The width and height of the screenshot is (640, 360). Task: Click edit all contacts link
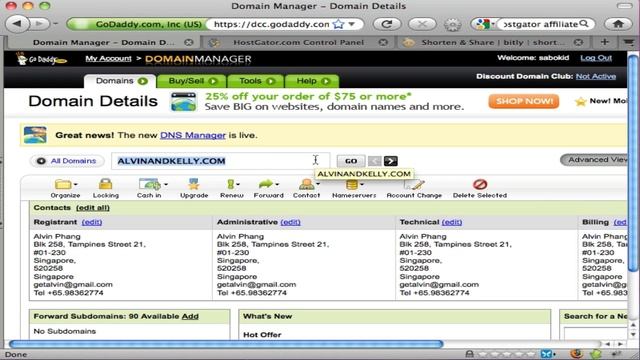click(93, 208)
